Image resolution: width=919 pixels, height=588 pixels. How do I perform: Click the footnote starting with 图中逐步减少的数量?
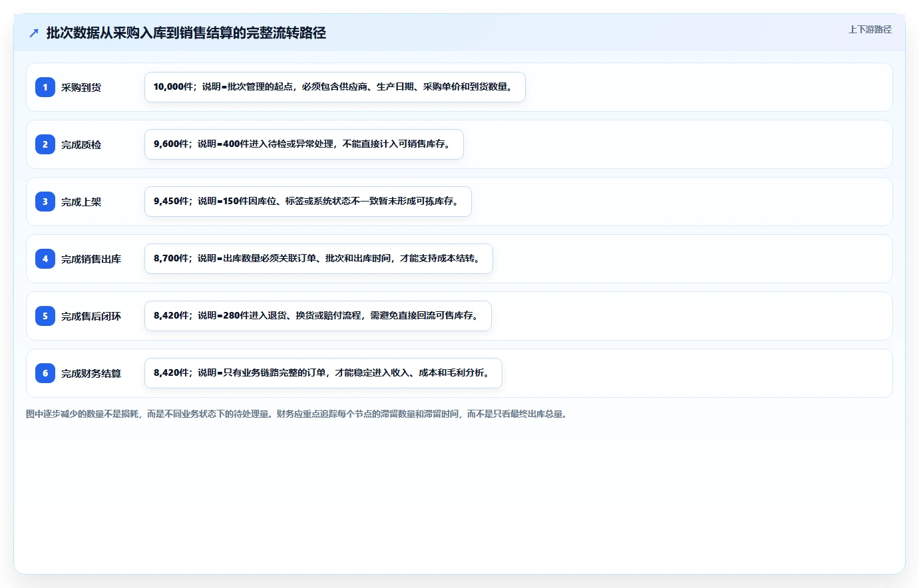click(297, 414)
